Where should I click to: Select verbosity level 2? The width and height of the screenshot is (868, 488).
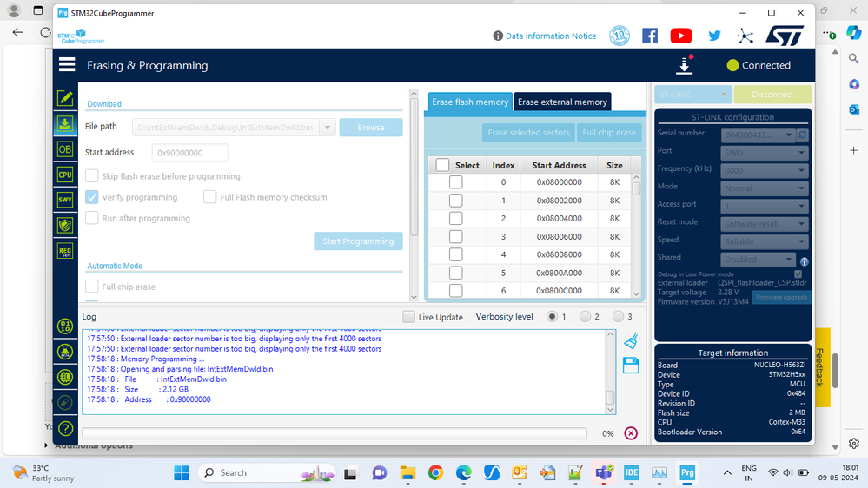(x=585, y=316)
